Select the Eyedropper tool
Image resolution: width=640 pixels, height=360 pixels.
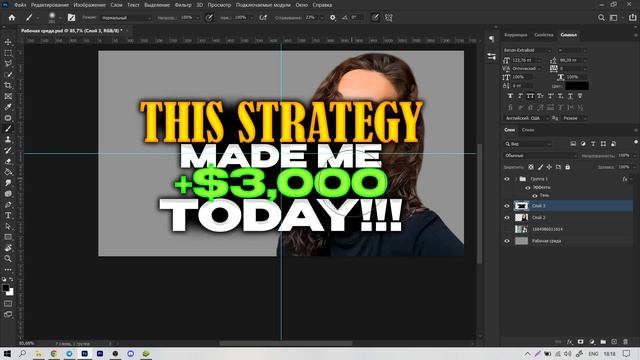click(x=8, y=107)
